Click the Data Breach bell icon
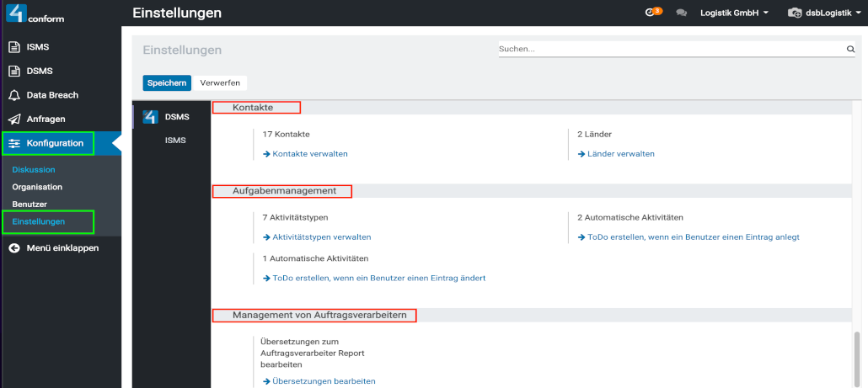This screenshot has height=388, width=868. click(14, 95)
